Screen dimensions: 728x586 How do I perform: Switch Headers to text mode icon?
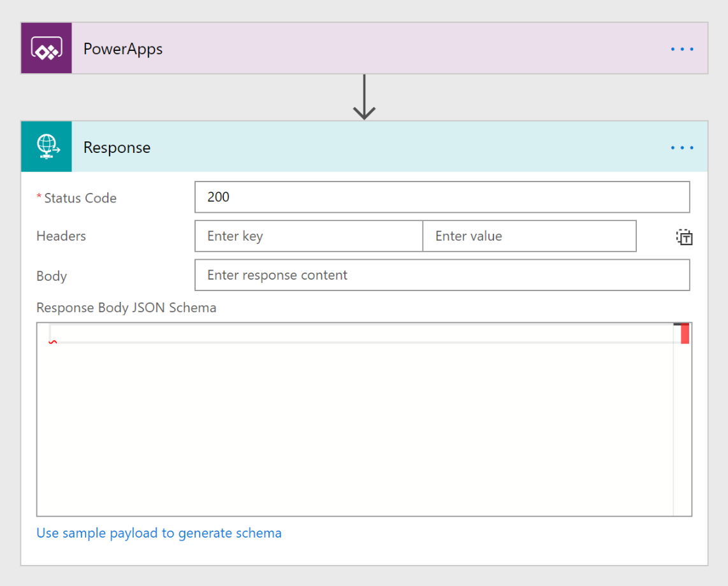coord(684,238)
